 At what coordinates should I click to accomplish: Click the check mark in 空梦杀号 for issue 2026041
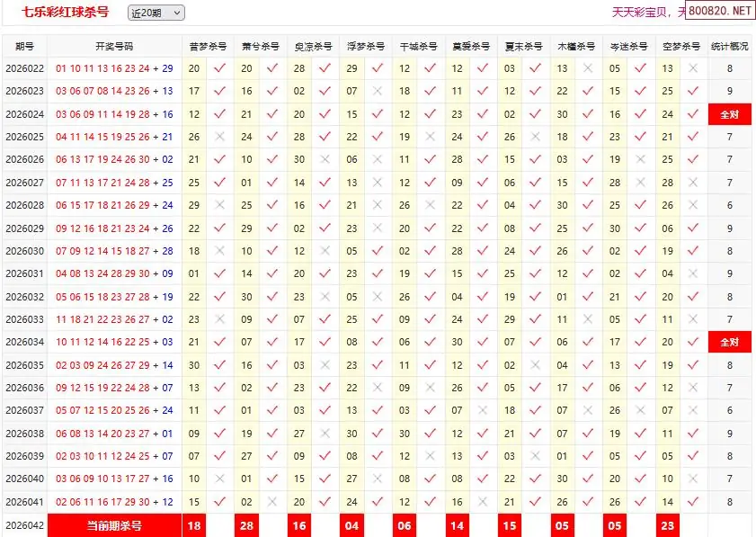(x=693, y=502)
